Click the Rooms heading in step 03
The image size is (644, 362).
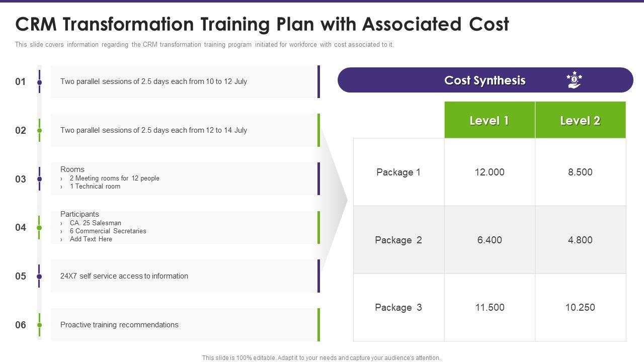[x=72, y=169]
